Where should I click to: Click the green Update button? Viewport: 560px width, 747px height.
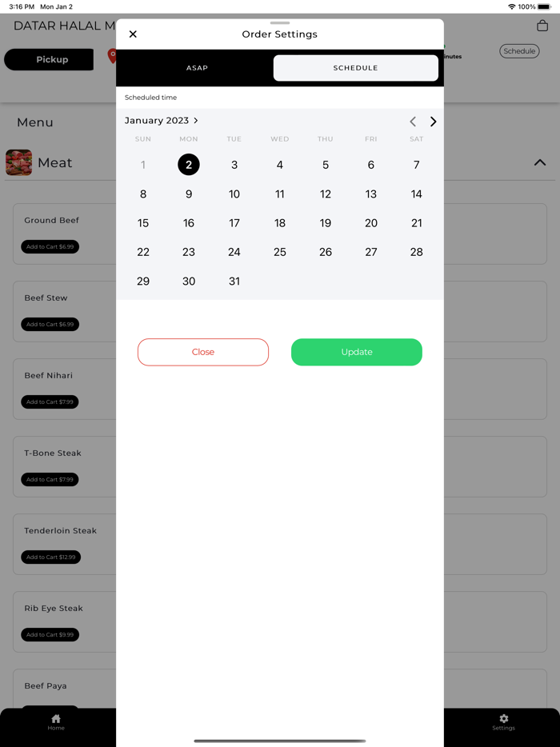click(357, 352)
